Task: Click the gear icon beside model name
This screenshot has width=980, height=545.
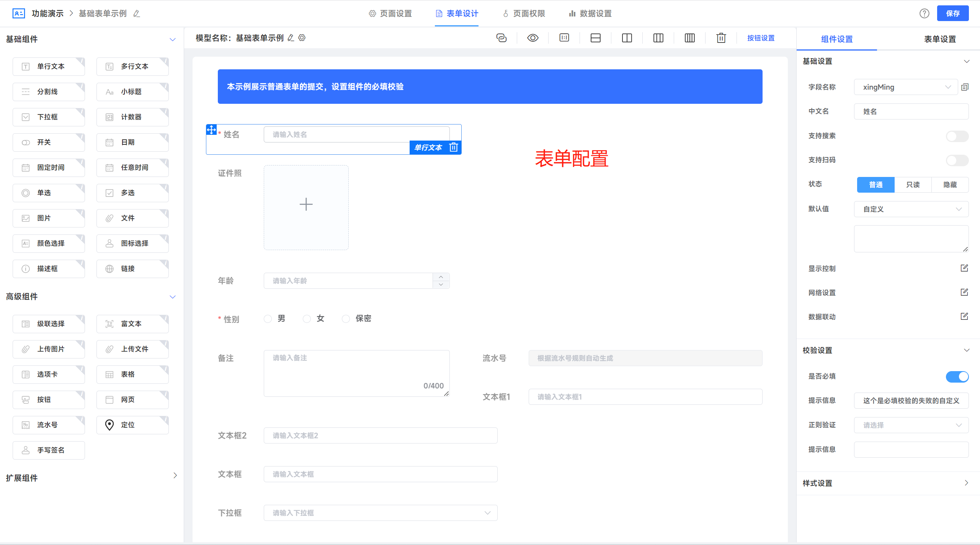Action: click(302, 38)
